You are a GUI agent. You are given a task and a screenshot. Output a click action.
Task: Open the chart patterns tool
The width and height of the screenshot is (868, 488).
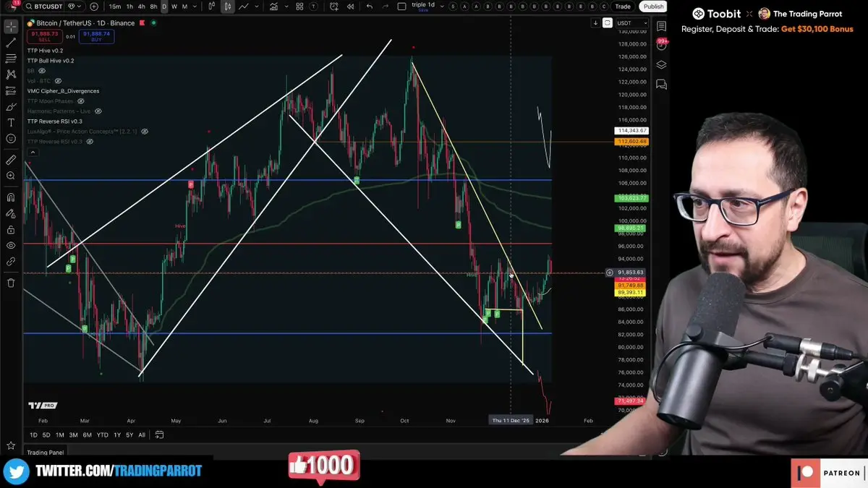pyautogui.click(x=11, y=74)
